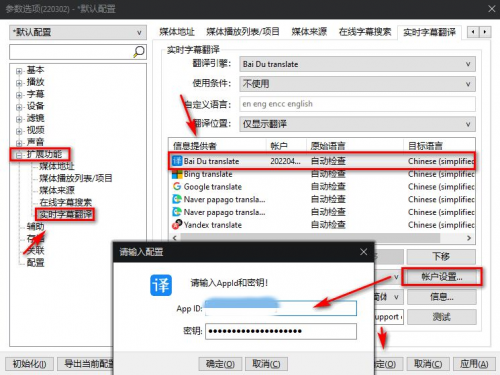Expand the 播放 tree node
500x375 pixels.
[19, 83]
